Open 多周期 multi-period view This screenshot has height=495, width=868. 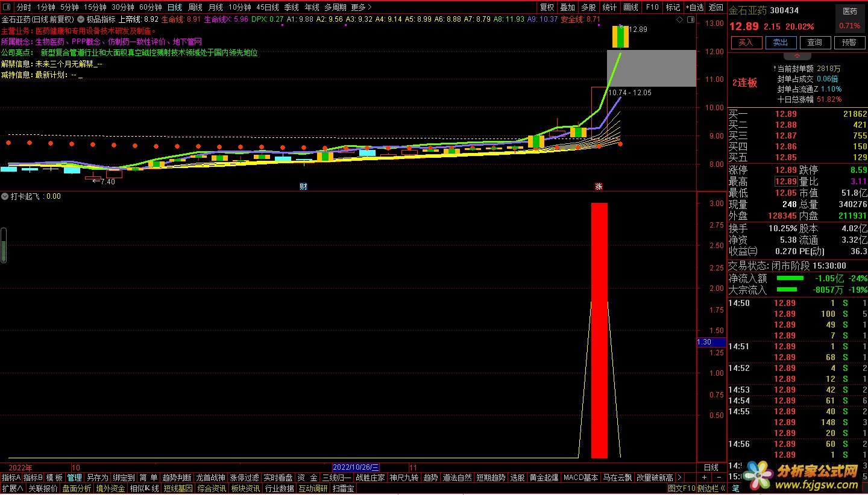335,7
